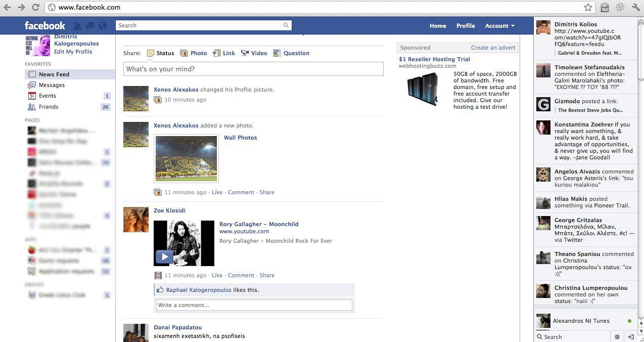This screenshot has width=644, height=342.
Task: Open friend requests icon in top bar
Action: point(77,25)
